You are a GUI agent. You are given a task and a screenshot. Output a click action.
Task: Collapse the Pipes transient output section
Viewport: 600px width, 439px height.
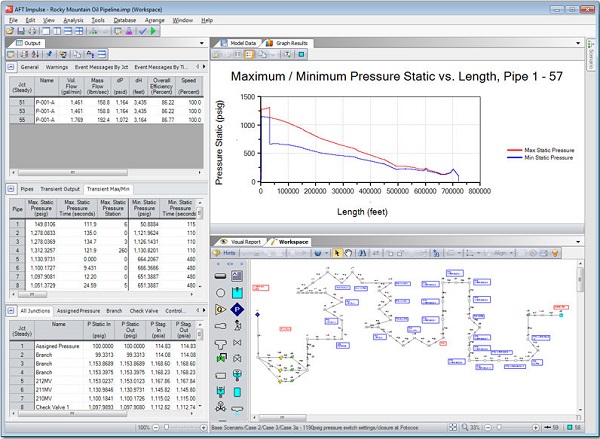(x=11, y=189)
